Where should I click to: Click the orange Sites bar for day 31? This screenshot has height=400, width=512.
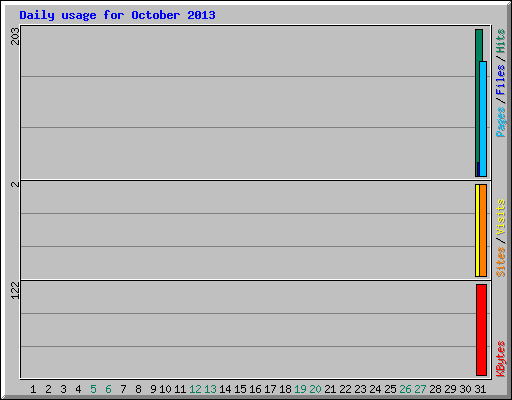[483, 230]
